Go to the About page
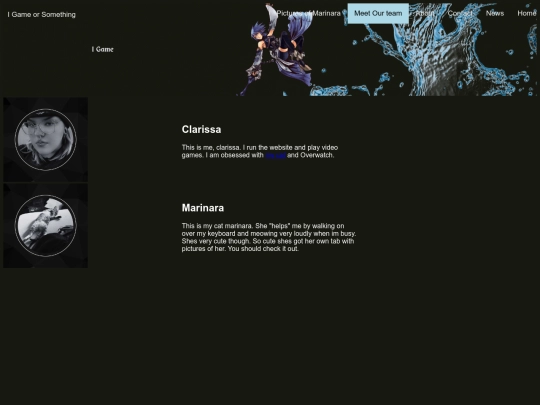 click(x=425, y=13)
